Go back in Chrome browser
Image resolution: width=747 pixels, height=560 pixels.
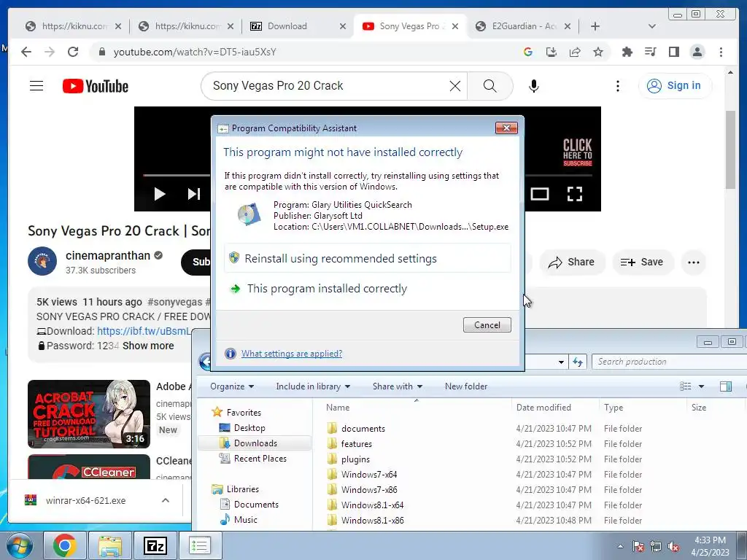(x=26, y=52)
